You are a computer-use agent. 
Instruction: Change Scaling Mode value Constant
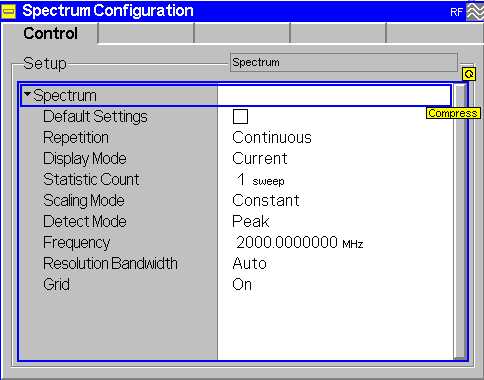coord(266,201)
